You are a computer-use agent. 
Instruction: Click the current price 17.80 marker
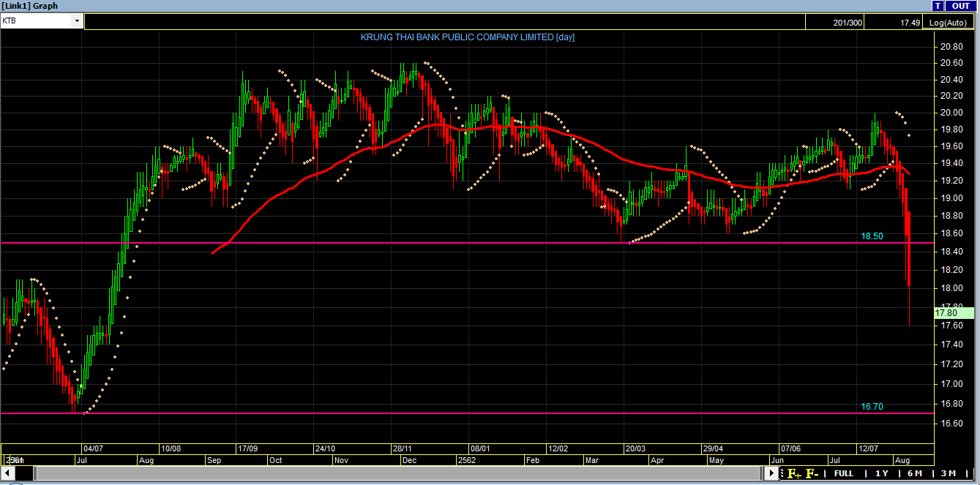click(x=954, y=313)
